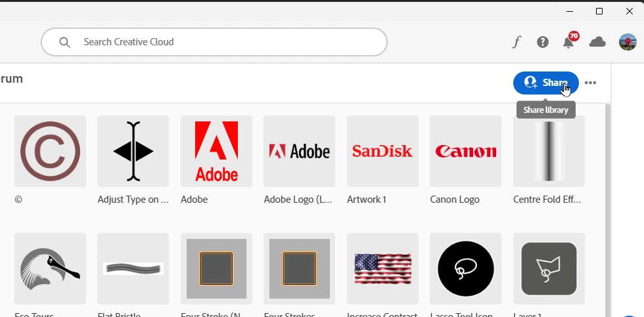
Task: Open the help question mark icon
Action: [543, 42]
